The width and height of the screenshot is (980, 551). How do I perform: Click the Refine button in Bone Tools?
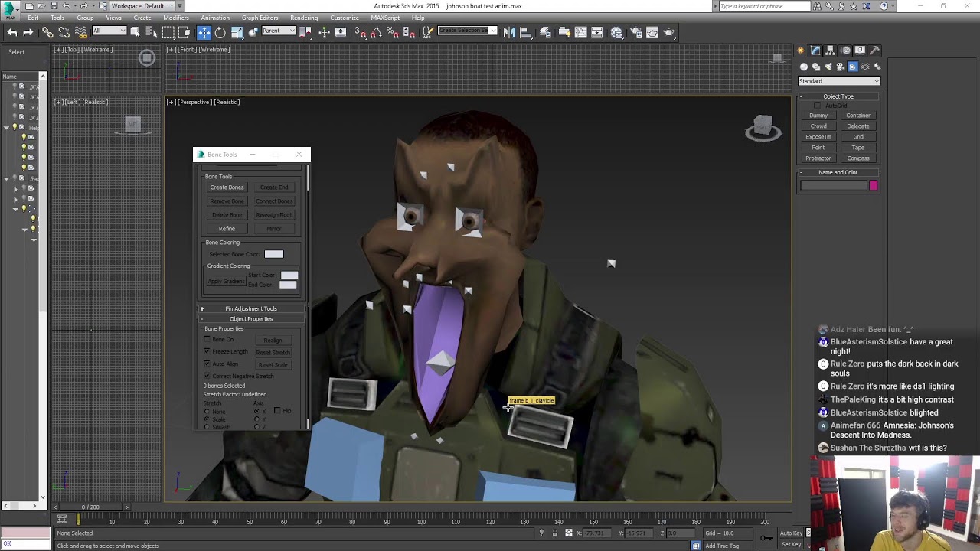coord(227,229)
